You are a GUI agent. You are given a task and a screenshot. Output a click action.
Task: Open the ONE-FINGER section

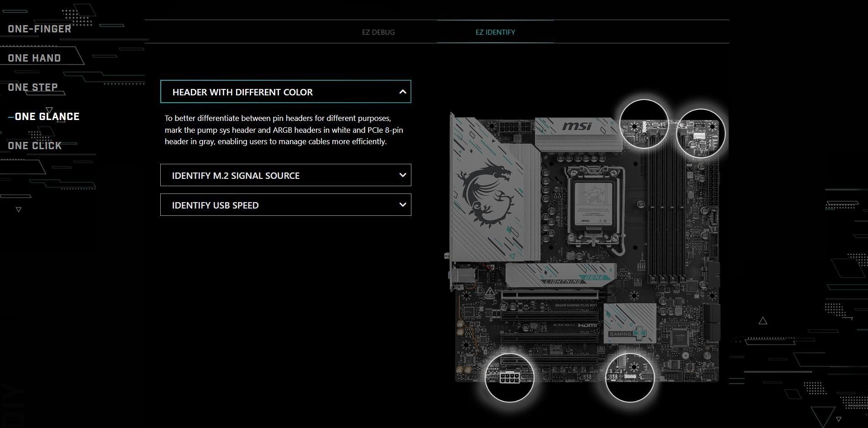pos(40,29)
